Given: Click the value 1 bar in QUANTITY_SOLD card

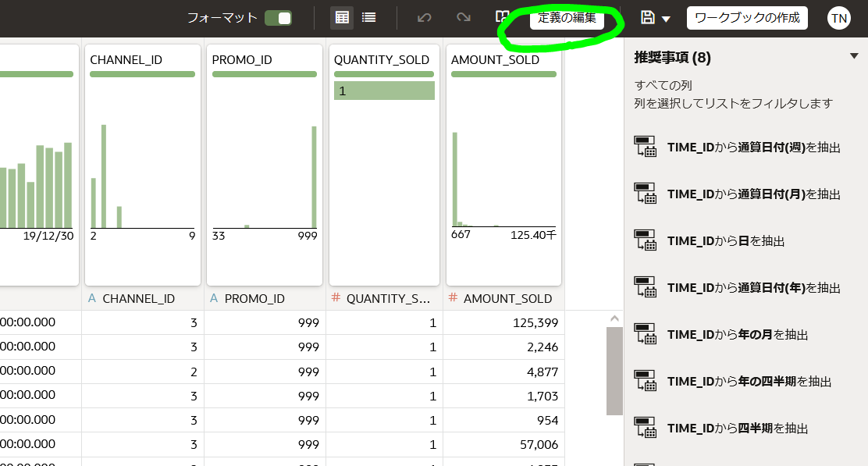Looking at the screenshot, I should tap(384, 91).
